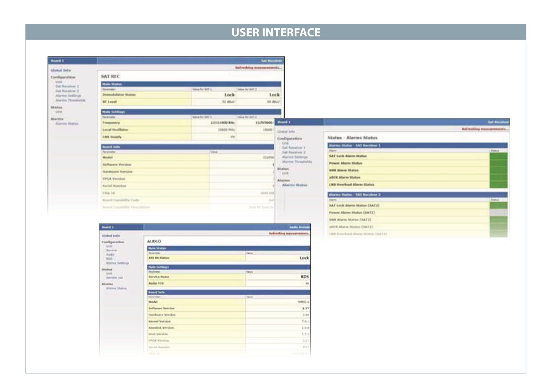Viewport: 552px width, 392px height.
Task: Click LNB Supply row in SAT REC window
Action: point(188,137)
